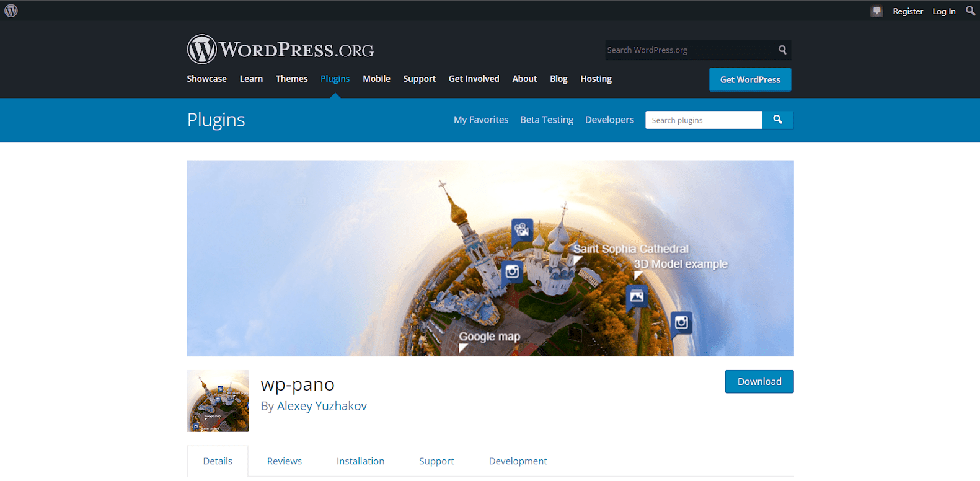Open the Blog navigation link
This screenshot has width=980, height=481.
pyautogui.click(x=558, y=79)
